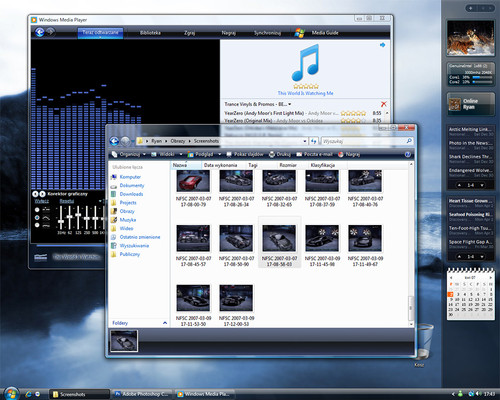This screenshot has height=400, width=500.
Task: Switch to Adobe Photoshop taskbar button
Action: tap(142, 394)
